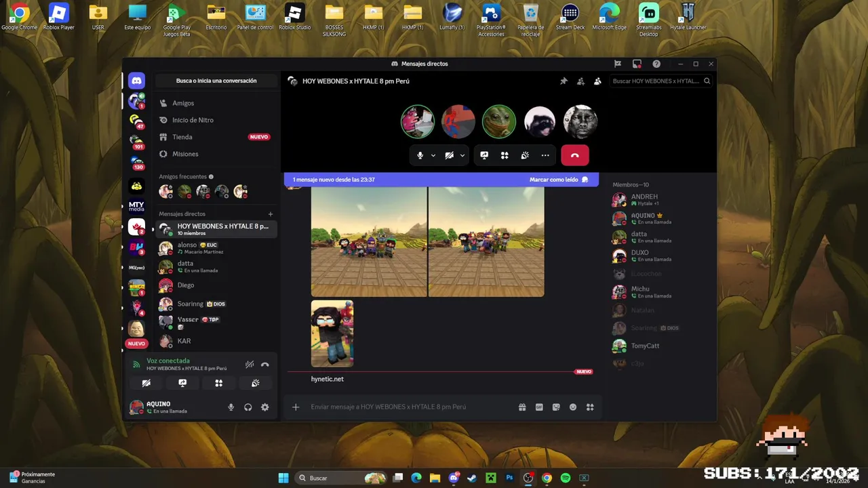Open the Windows Start menu
Viewport: 868px width, 488px height.
(283, 478)
